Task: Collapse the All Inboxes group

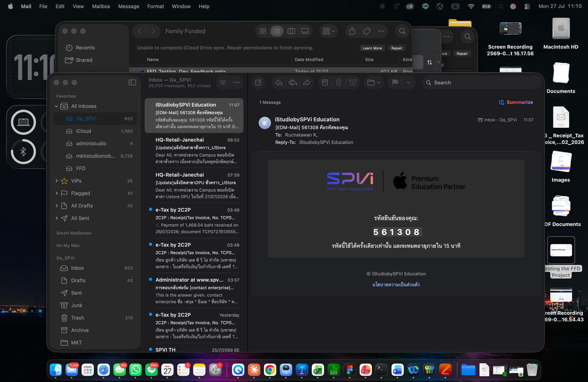Action: click(57, 106)
